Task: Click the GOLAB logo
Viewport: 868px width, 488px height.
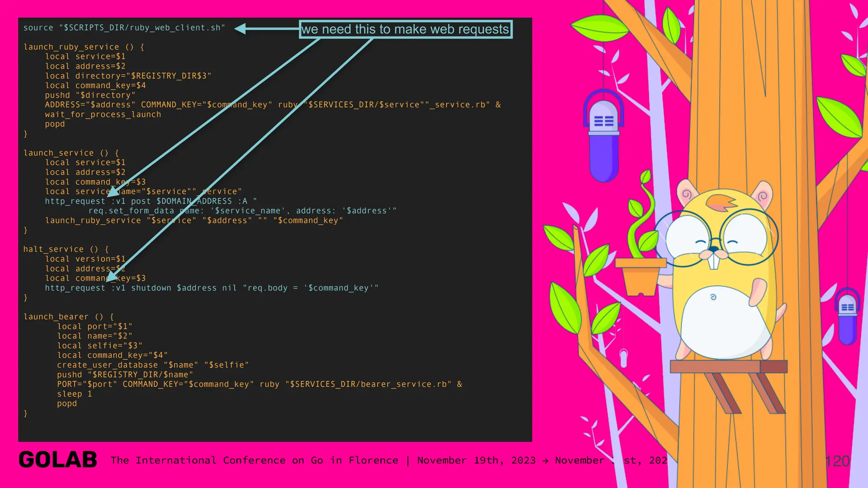Action: click(58, 460)
